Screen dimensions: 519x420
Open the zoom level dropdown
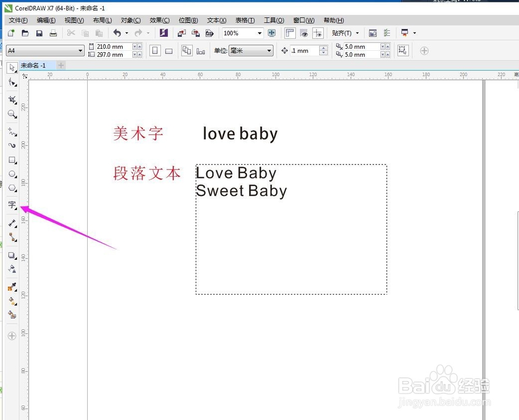(260, 33)
